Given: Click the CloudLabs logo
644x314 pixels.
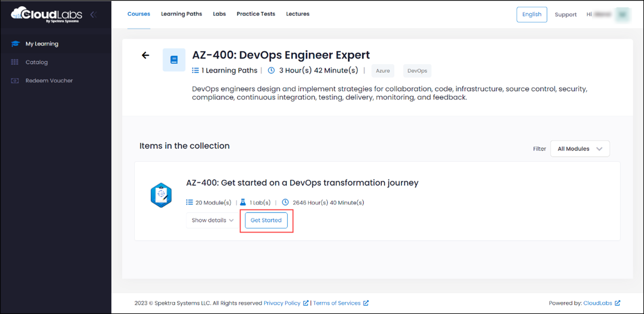Looking at the screenshot, I should point(47,15).
